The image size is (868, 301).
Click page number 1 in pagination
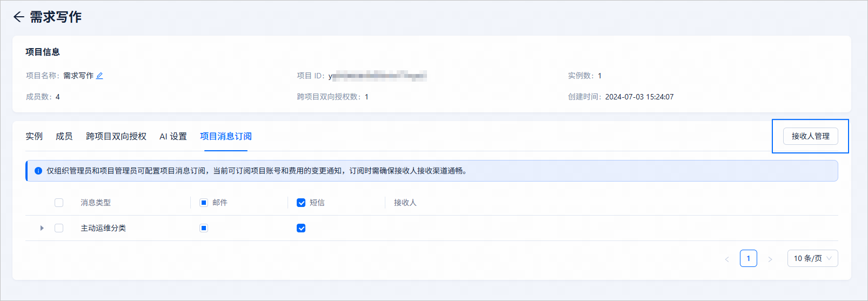coord(749,258)
